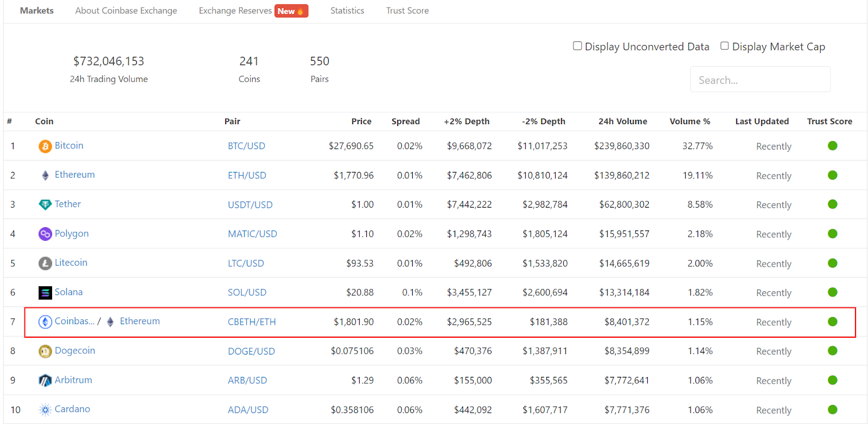This screenshot has height=424, width=868.
Task: Click the Polygon purple logo icon
Action: click(45, 234)
